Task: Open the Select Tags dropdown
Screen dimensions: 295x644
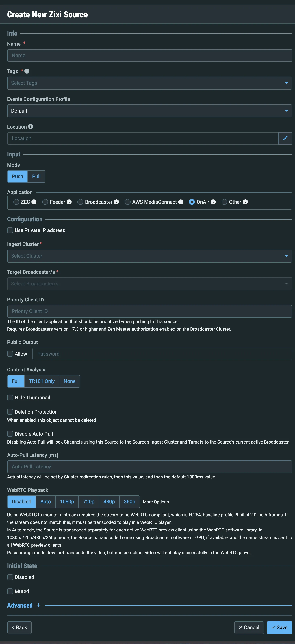Action: 149,83
